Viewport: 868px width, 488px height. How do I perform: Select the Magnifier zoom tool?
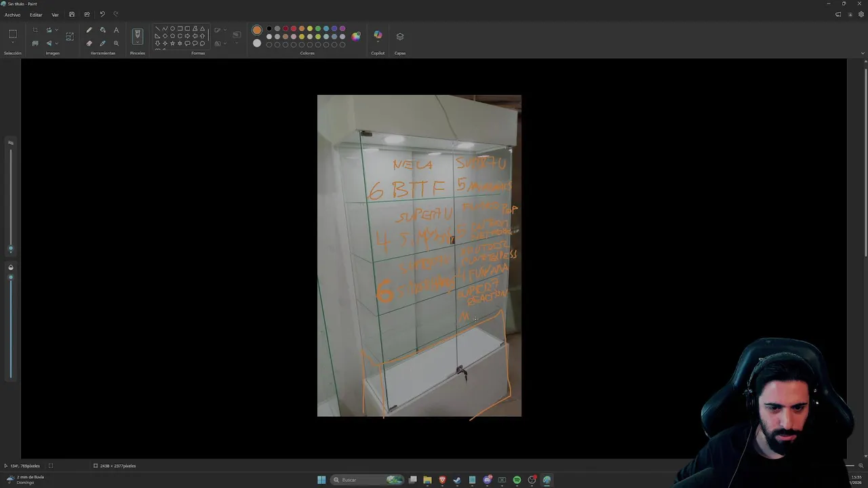point(116,43)
